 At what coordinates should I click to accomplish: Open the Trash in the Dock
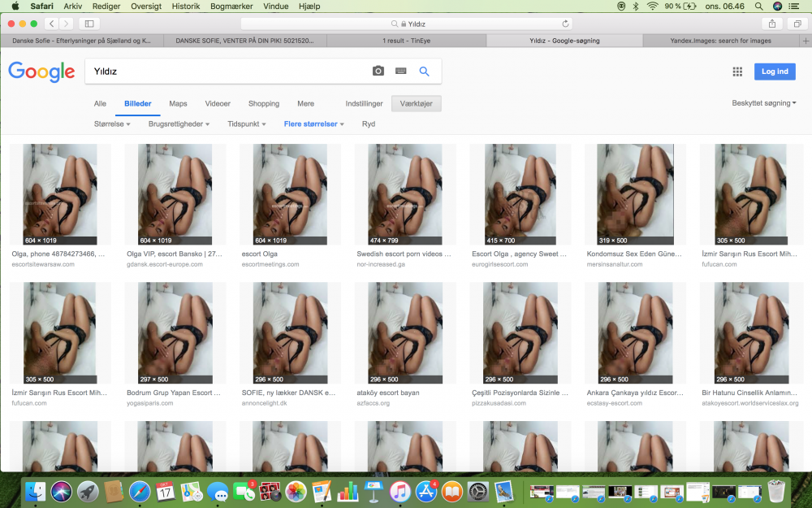tap(776, 491)
